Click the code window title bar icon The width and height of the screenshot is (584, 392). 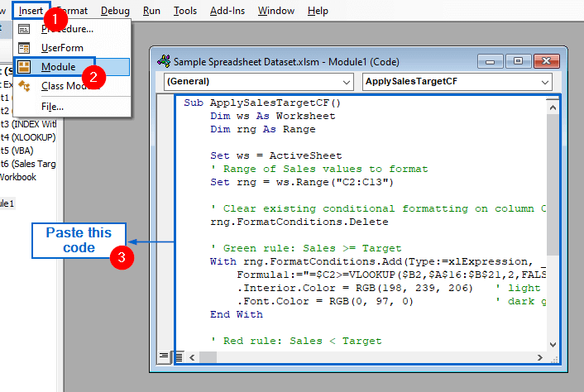coord(163,60)
